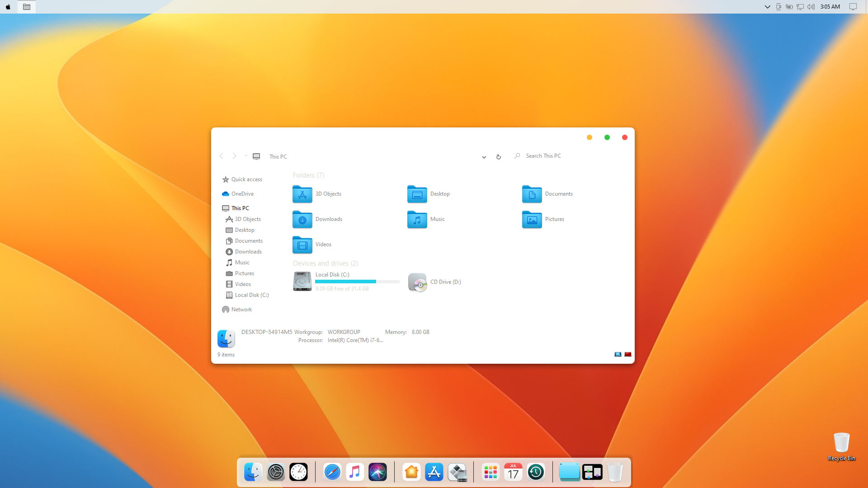868x488 pixels.
Task: Click the Boot Camp icon in dock
Action: coord(457,472)
